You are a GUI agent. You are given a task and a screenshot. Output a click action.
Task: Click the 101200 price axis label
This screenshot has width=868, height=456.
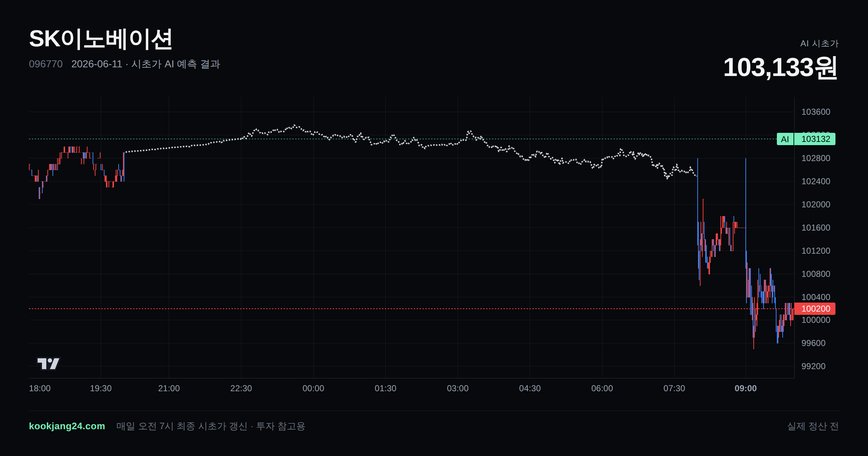[816, 251]
